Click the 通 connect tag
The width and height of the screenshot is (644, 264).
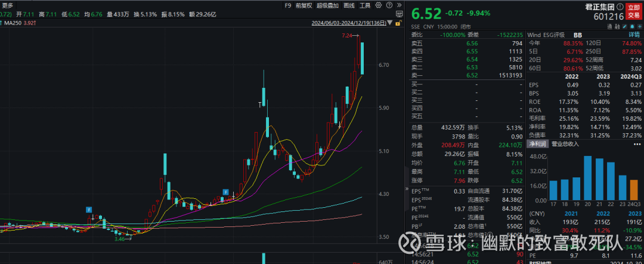coord(610,27)
